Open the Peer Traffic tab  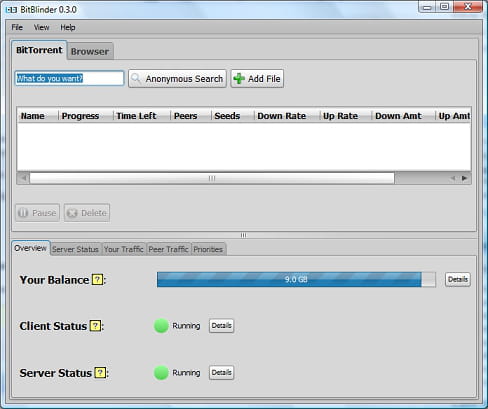click(x=169, y=249)
